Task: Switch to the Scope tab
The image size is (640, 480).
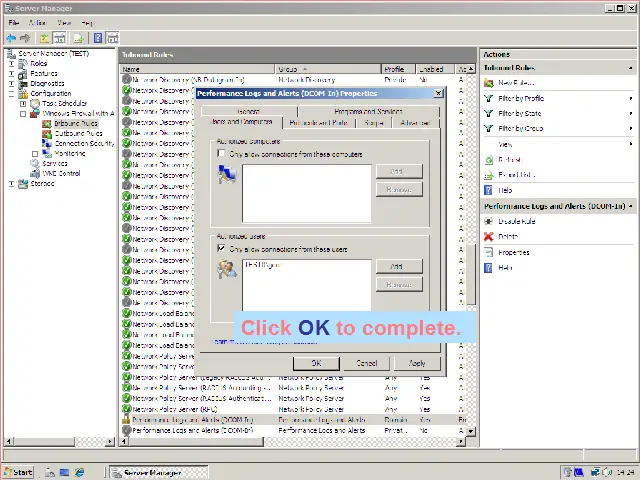Action: pyautogui.click(x=374, y=122)
